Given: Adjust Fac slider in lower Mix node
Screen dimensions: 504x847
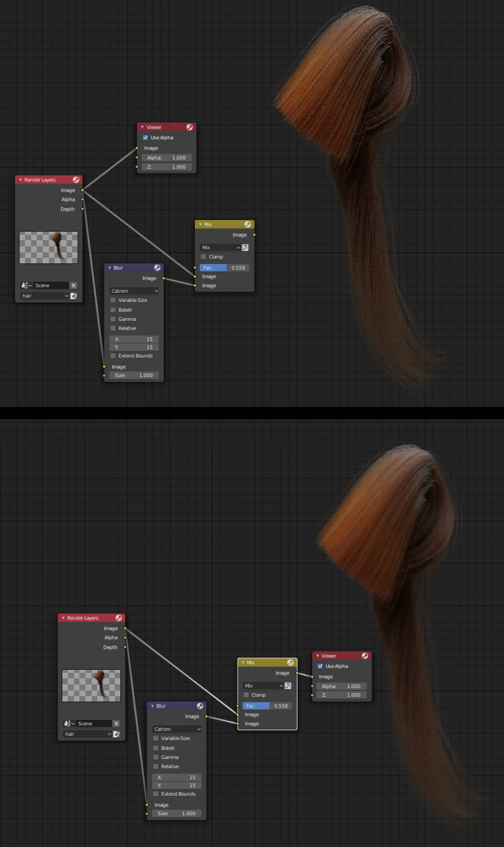Looking at the screenshot, I should pyautogui.click(x=267, y=706).
